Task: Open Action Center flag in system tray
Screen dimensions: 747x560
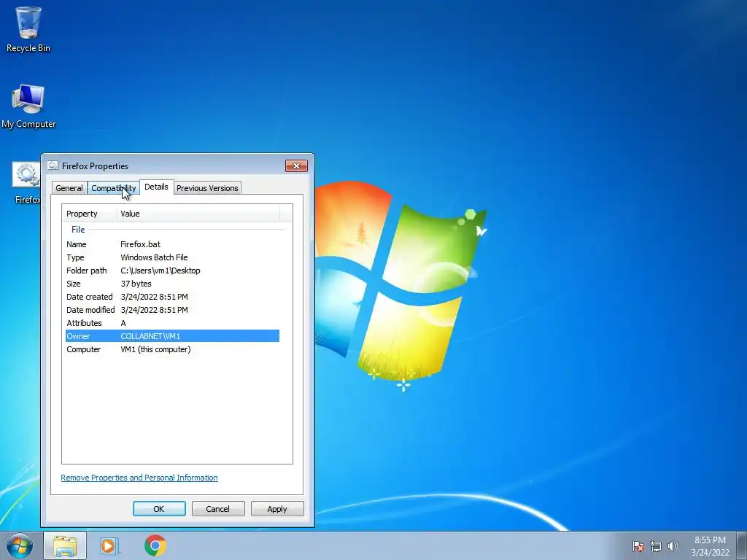Action: point(638,546)
